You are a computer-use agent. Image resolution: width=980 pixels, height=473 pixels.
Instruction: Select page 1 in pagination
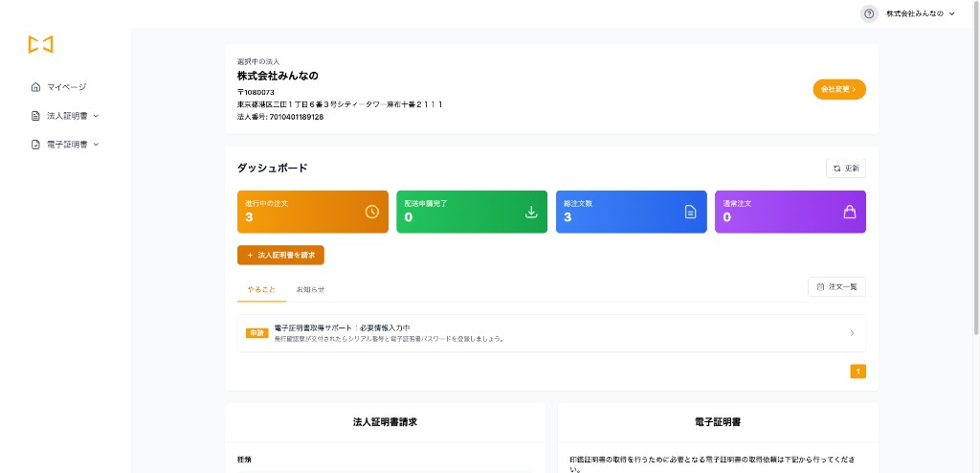(x=858, y=372)
